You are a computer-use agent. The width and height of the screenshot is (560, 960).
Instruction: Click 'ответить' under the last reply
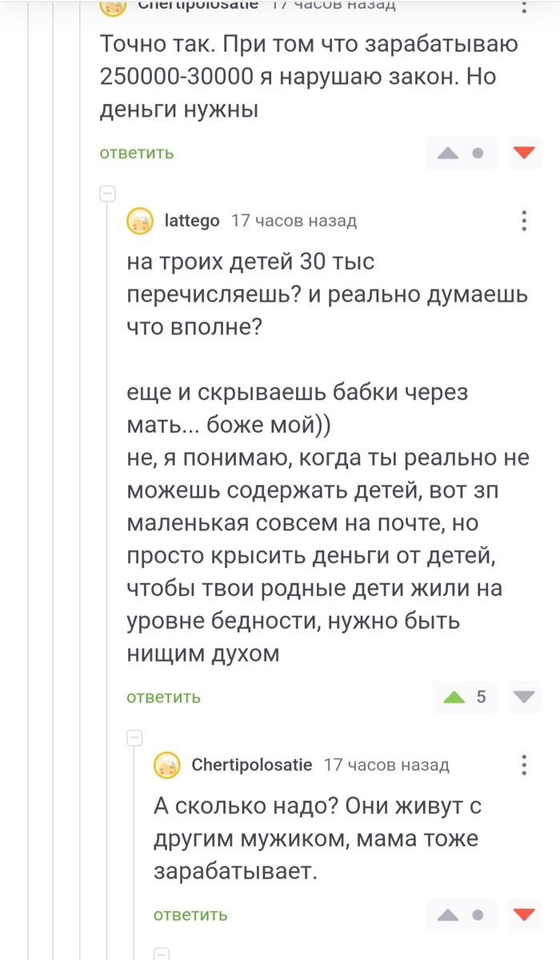pos(190,914)
